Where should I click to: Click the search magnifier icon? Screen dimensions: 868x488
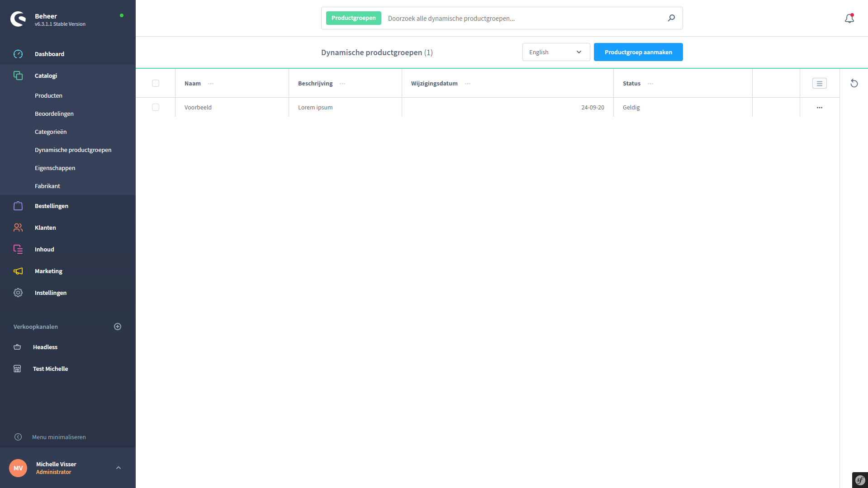(671, 18)
